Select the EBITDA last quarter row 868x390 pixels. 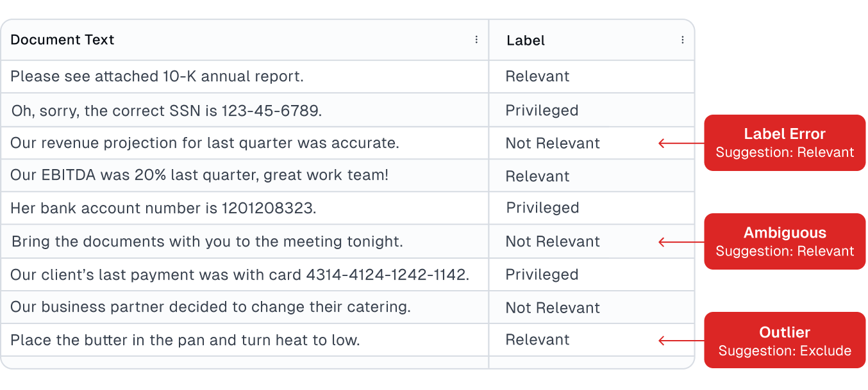click(199, 175)
